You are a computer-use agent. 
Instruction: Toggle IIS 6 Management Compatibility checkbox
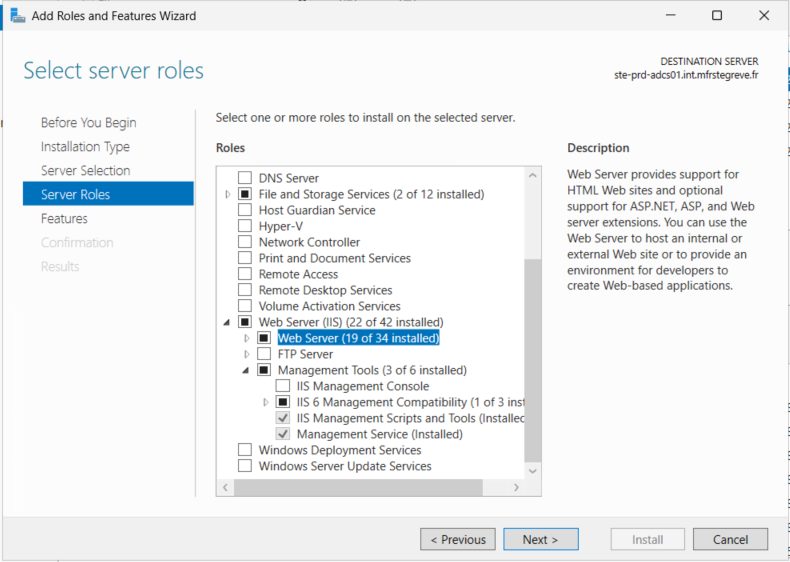pyautogui.click(x=283, y=402)
